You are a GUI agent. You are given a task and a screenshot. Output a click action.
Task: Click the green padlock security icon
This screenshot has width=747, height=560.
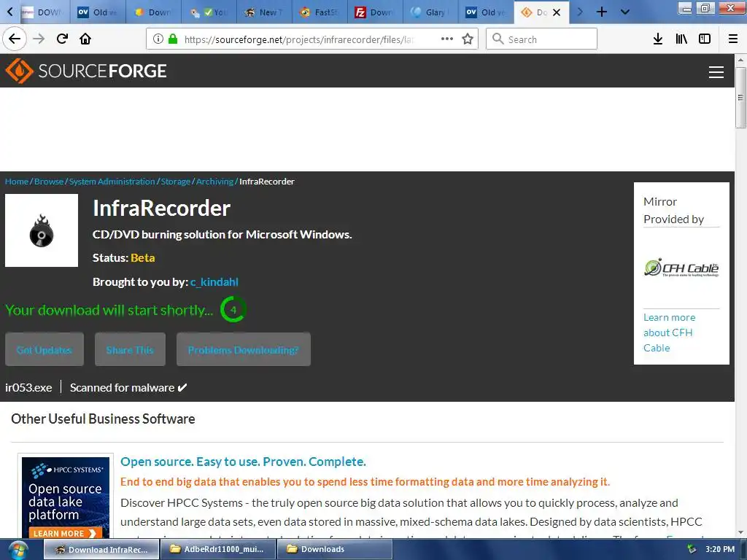point(173,39)
